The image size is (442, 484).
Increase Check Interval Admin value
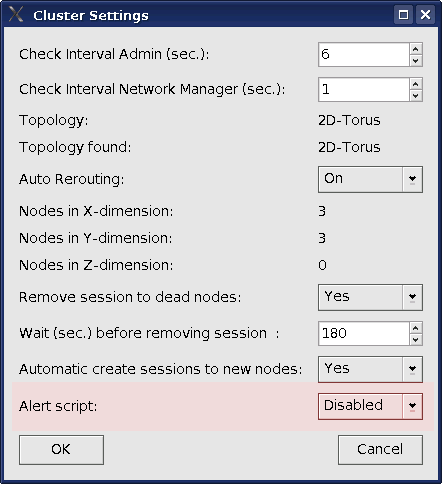[x=415, y=49]
